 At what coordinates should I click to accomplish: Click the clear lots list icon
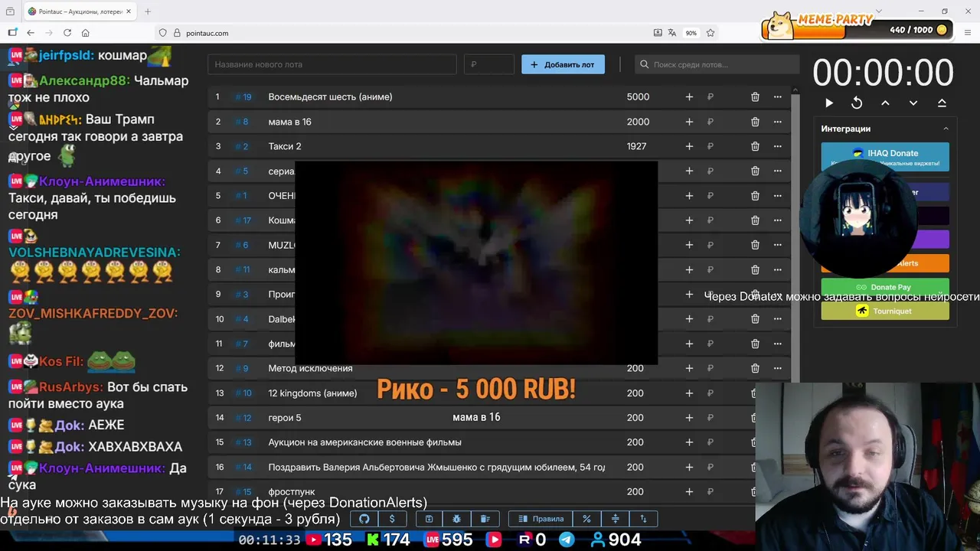click(x=485, y=519)
